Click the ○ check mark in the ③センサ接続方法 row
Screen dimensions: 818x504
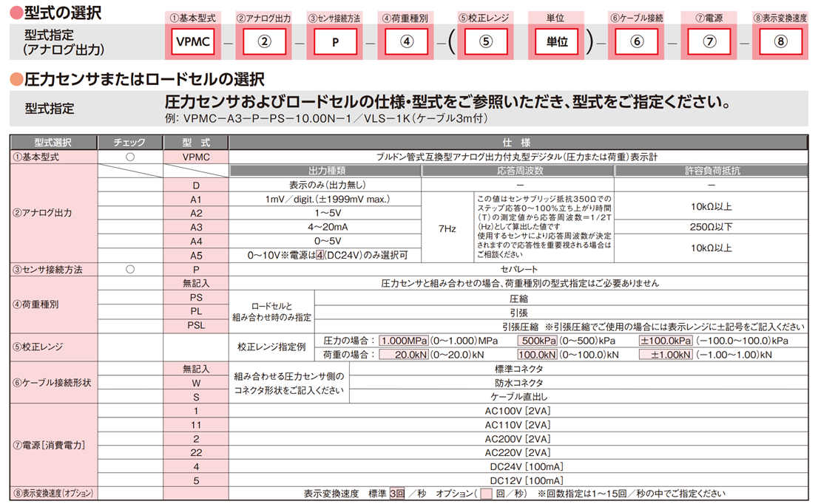coord(130,270)
